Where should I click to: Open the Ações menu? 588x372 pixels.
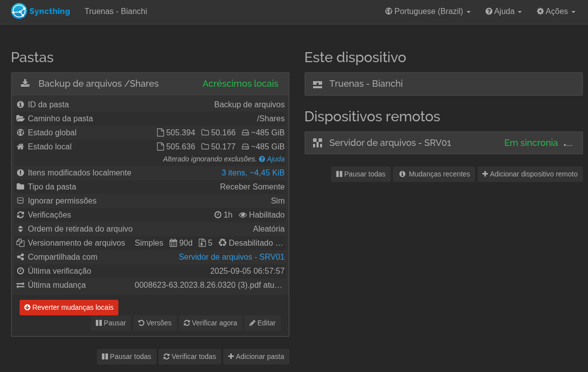pyautogui.click(x=556, y=11)
